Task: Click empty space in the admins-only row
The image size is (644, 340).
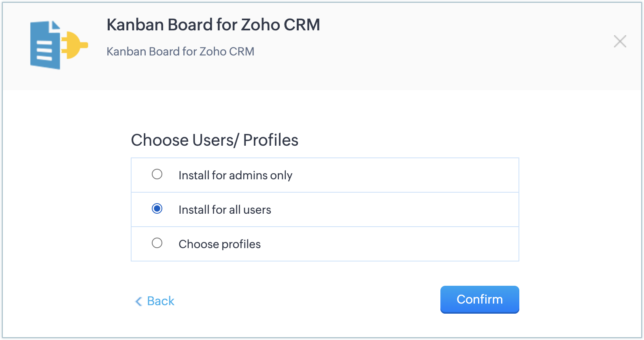Action: click(405, 175)
